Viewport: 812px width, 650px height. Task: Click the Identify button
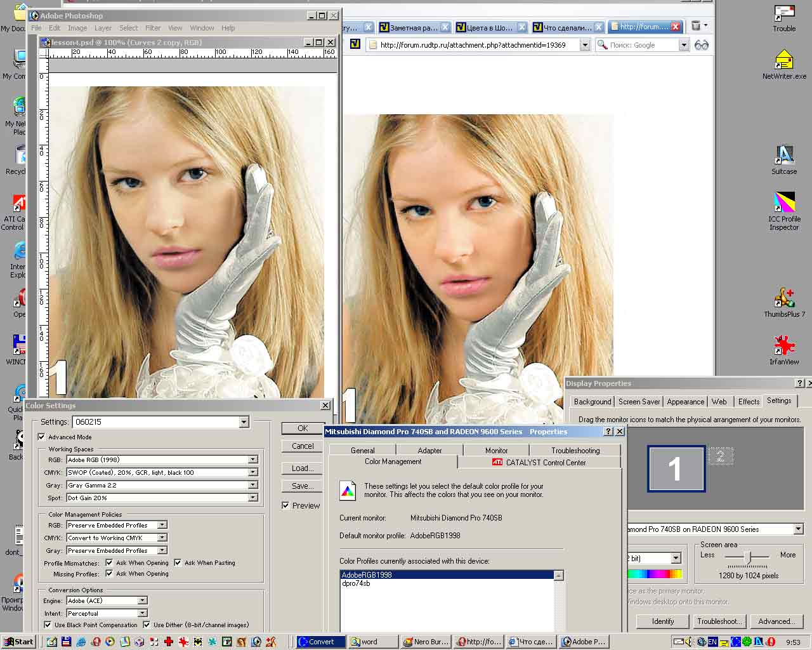663,621
